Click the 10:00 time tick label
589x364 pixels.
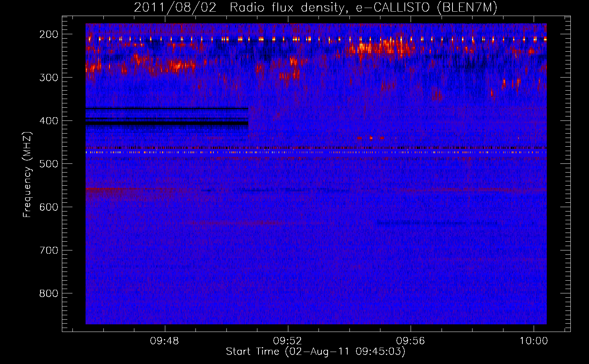[534, 341]
